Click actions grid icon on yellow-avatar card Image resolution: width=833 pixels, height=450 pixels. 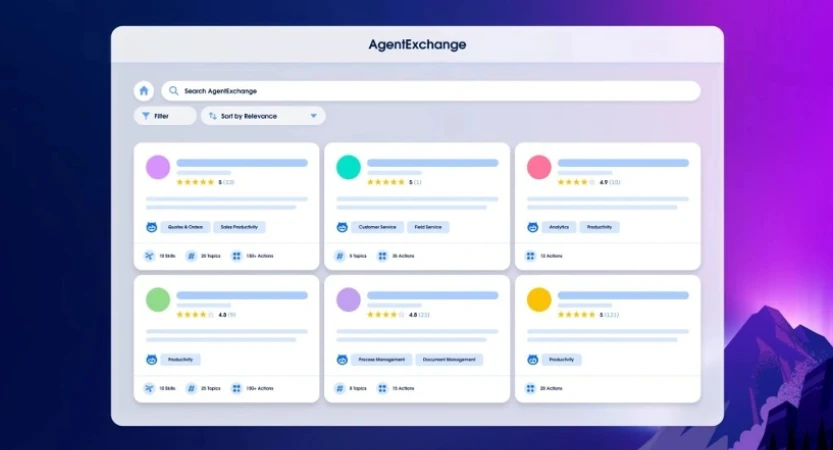(530, 388)
